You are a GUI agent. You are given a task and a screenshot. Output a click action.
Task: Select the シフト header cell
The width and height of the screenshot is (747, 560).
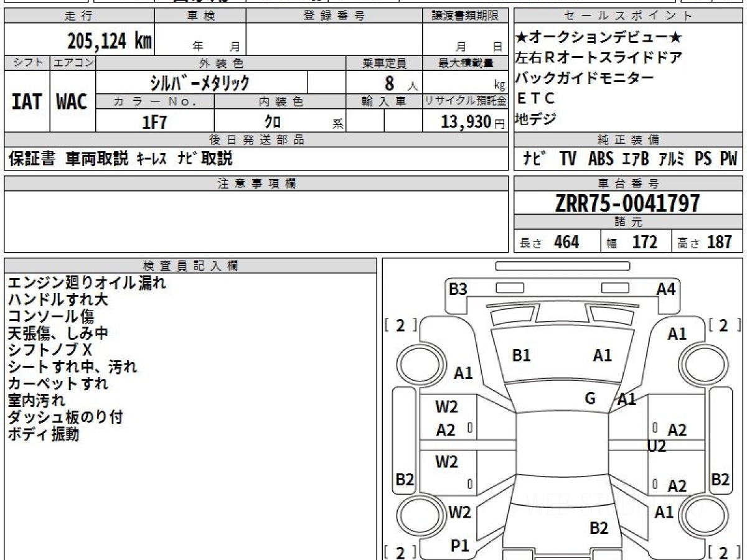[27, 63]
